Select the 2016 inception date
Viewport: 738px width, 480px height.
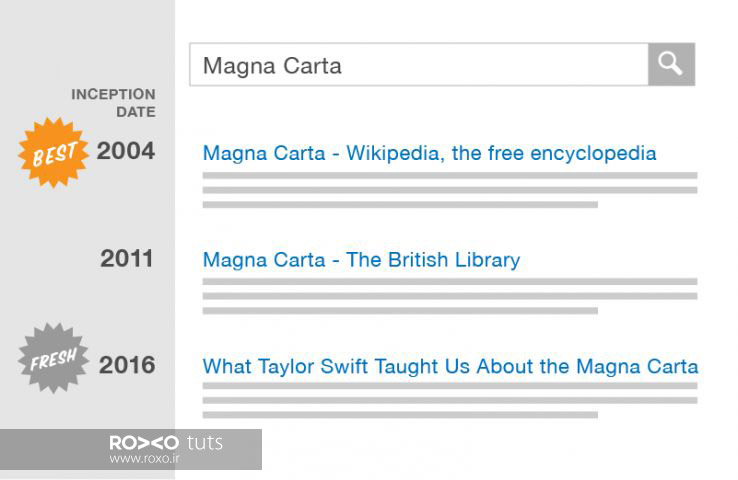point(127,365)
